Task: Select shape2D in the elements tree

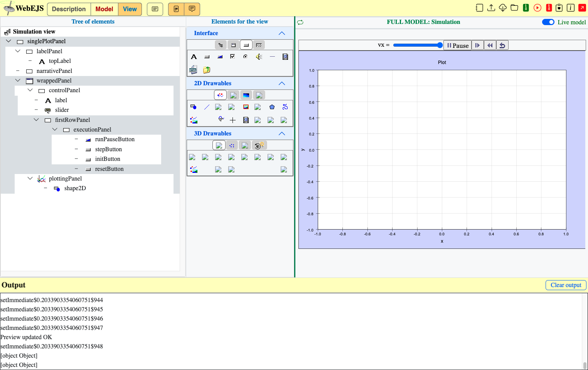Action: (75, 188)
